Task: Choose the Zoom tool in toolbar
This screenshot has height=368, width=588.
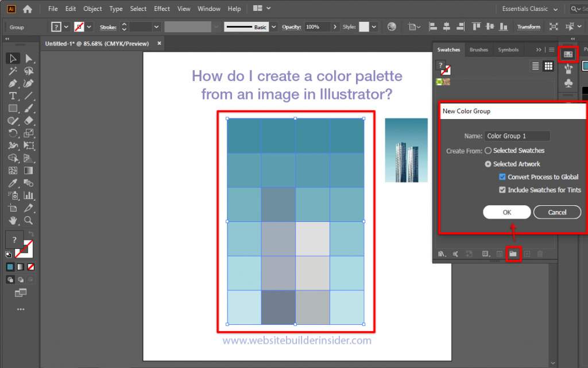Action: (28, 220)
